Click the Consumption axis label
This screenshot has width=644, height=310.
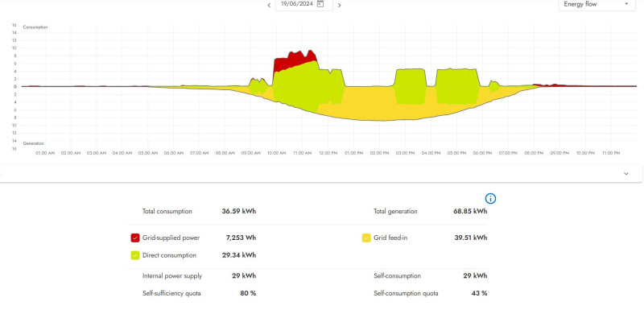tap(35, 27)
